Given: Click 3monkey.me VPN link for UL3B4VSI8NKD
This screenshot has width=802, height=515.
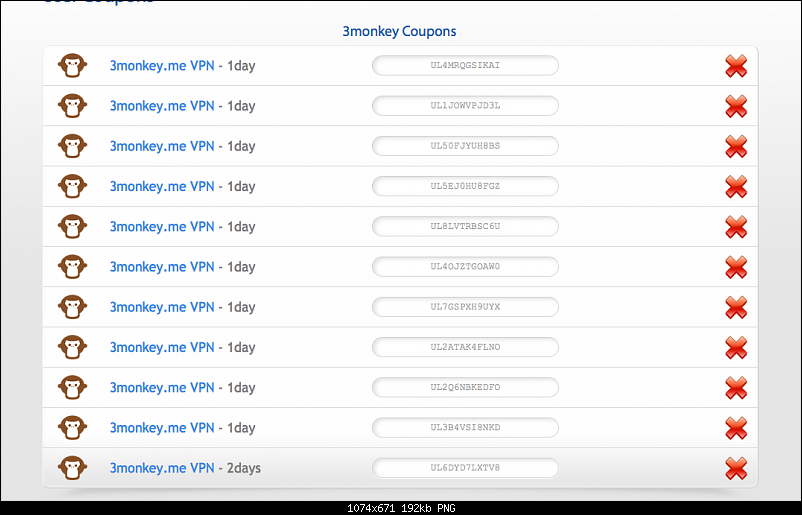Looking at the screenshot, I should click(162, 428).
